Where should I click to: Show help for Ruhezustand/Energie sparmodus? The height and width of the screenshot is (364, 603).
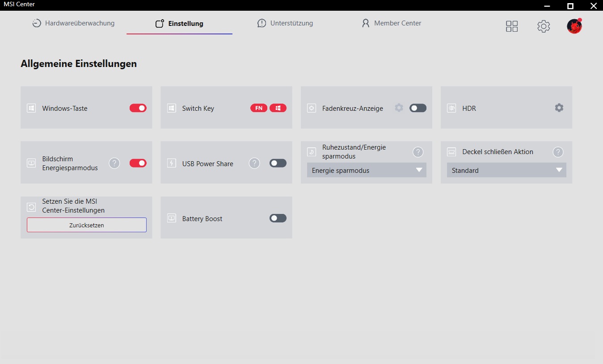click(x=417, y=152)
